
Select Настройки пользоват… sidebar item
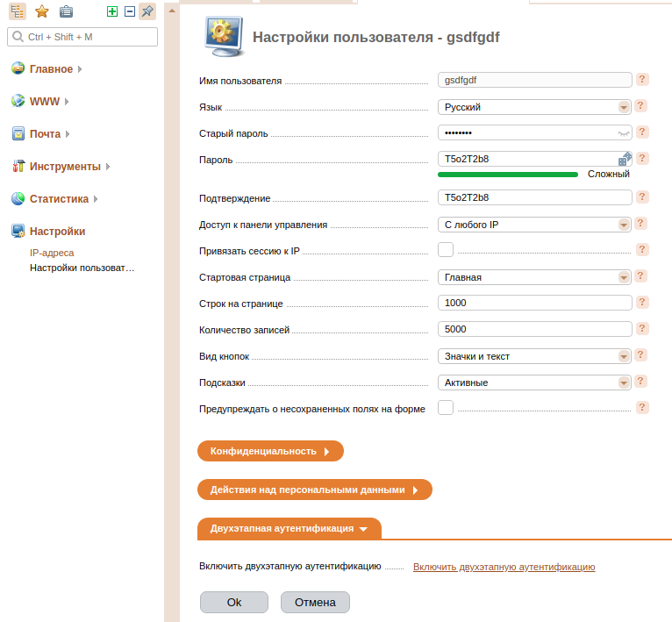(82, 268)
